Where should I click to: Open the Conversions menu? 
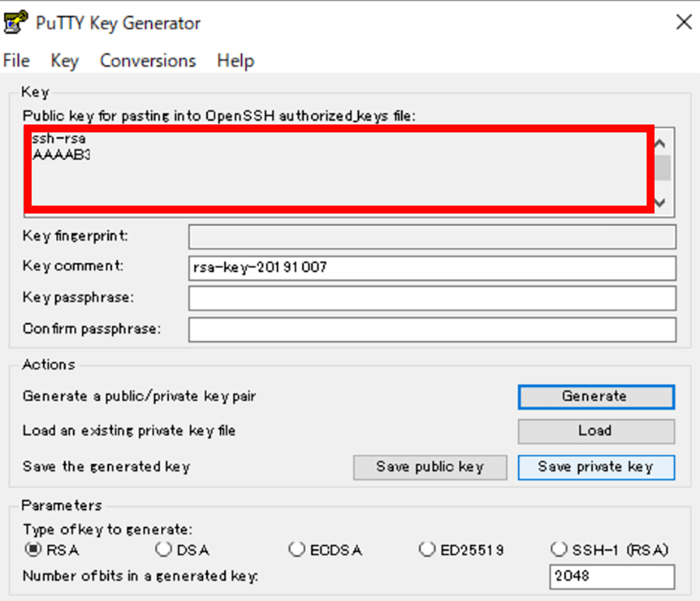tap(148, 61)
